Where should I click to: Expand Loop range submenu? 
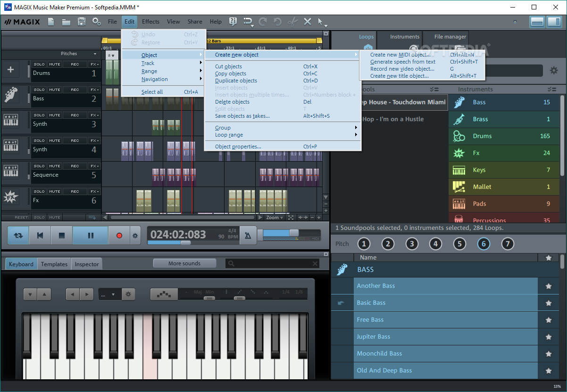[283, 135]
